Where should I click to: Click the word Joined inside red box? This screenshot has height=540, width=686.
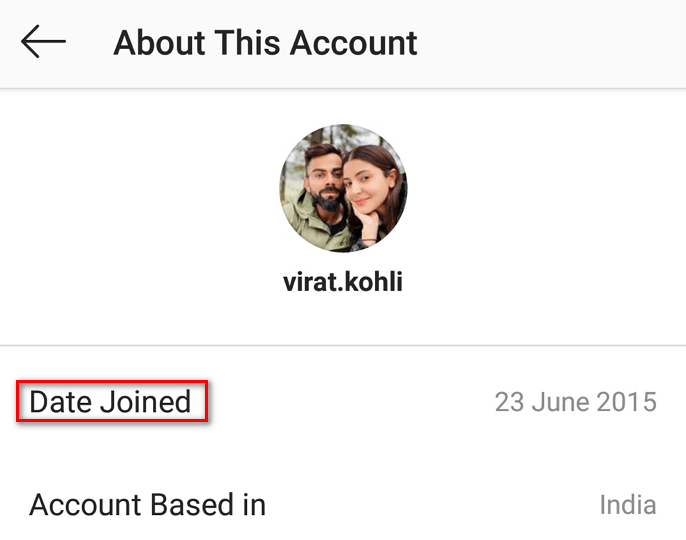(145, 402)
